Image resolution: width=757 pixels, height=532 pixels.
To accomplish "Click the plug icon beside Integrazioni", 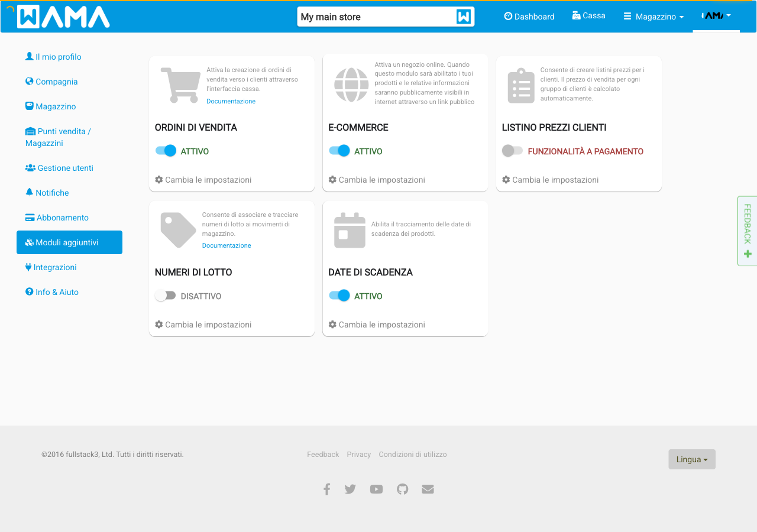I will [x=28, y=267].
